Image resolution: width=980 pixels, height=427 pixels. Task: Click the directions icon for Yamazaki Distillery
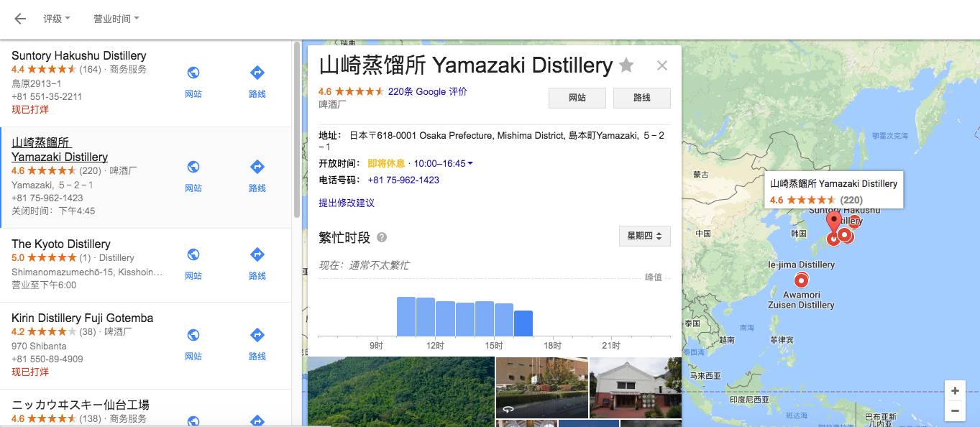click(257, 166)
